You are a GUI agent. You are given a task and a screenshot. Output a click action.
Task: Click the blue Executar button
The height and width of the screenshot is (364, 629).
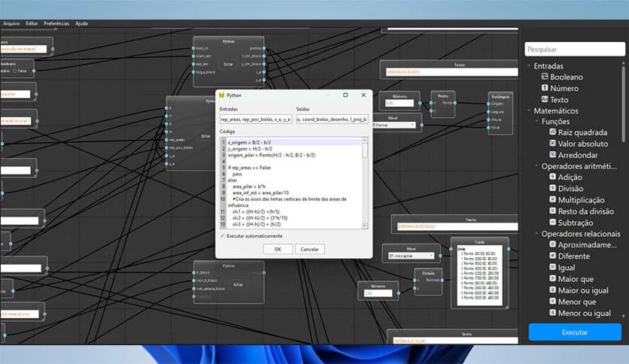coord(575,332)
